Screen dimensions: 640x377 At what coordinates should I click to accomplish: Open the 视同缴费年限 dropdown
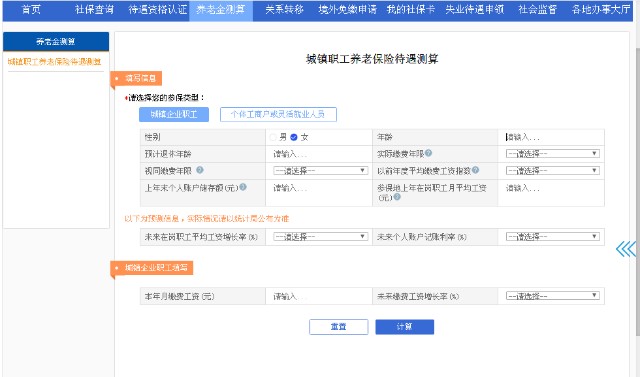click(x=320, y=171)
